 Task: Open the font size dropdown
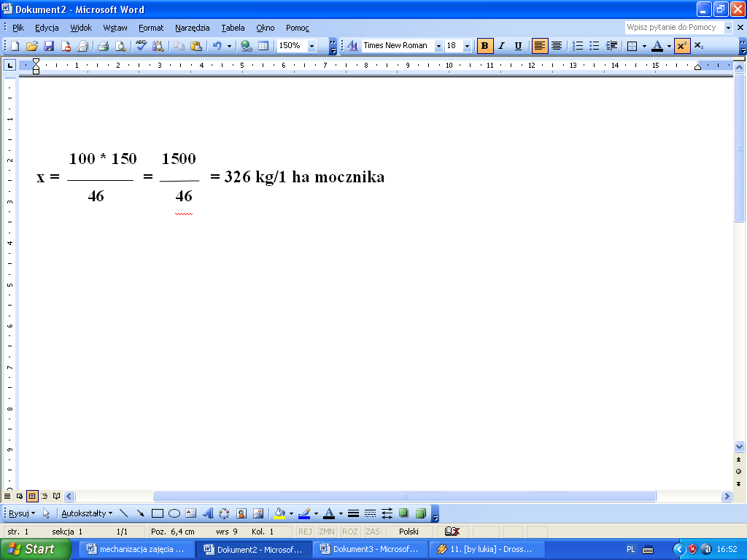coord(467,46)
